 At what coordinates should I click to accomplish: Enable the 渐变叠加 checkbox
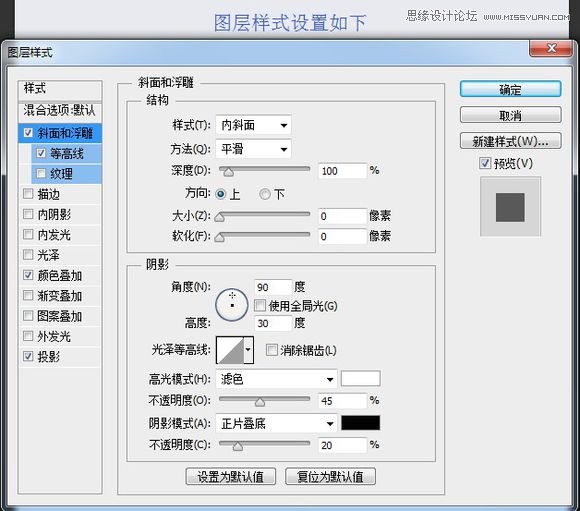[28, 295]
